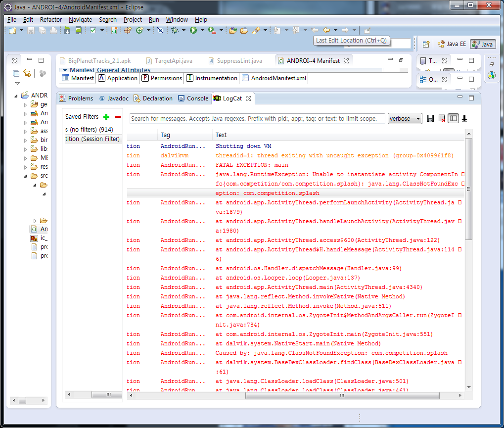Open the verbose log level dropdown
The width and height of the screenshot is (504, 428).
pos(405,118)
